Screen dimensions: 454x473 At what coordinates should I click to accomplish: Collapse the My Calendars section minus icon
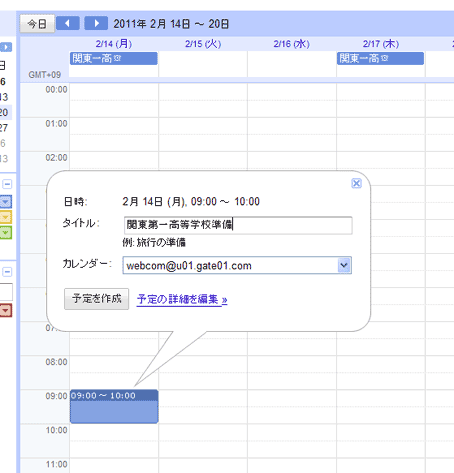coord(7,184)
